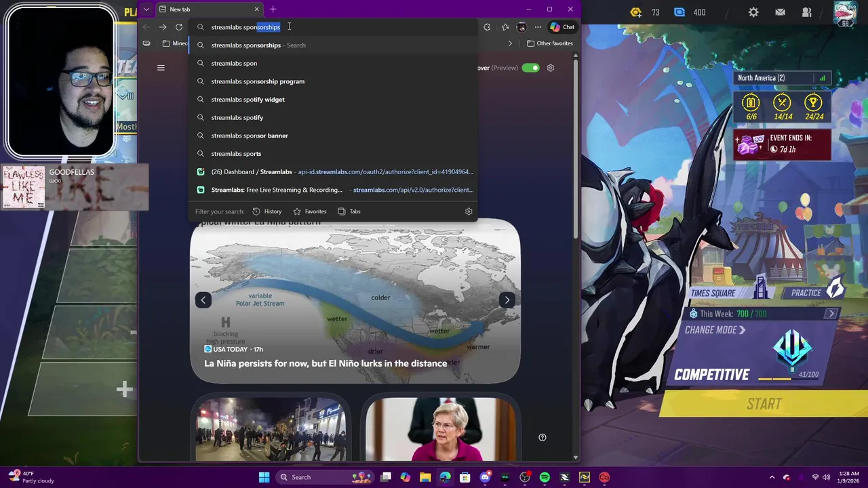
Task: Show next news carousel slide
Action: click(507, 300)
